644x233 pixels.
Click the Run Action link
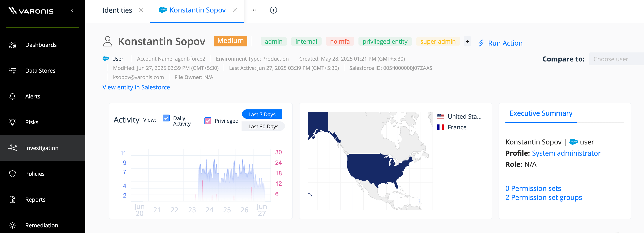click(x=505, y=43)
